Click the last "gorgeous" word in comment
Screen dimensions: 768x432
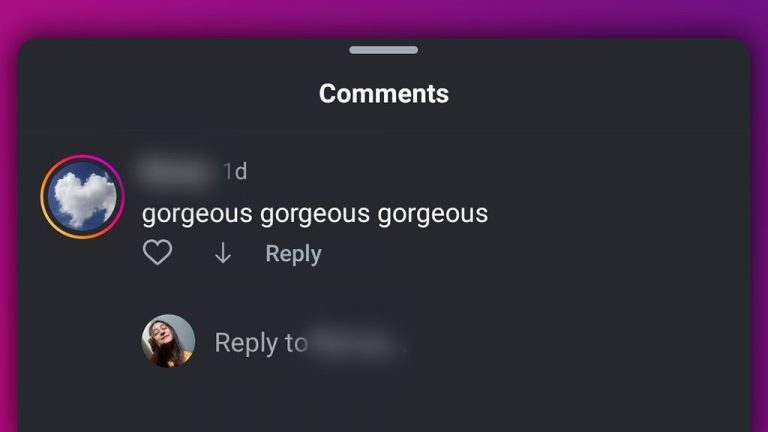click(x=433, y=214)
